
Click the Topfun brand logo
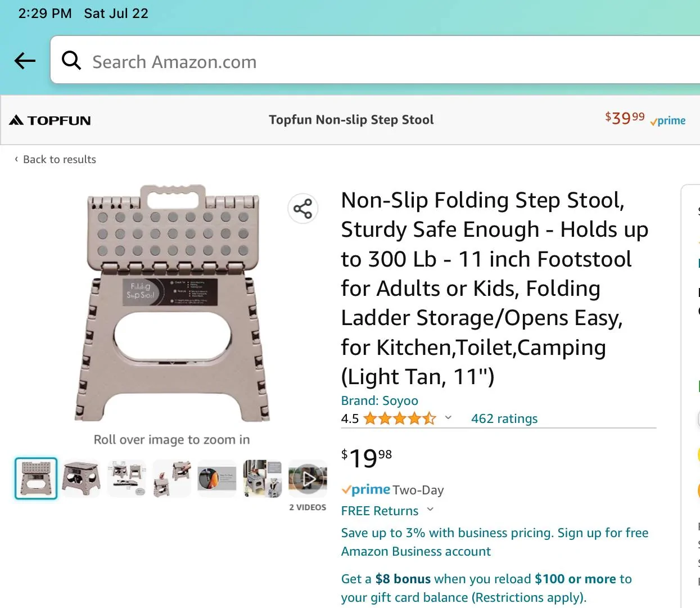50,120
